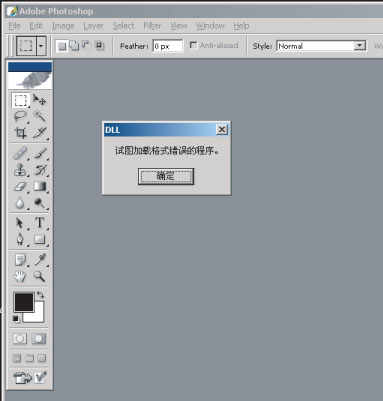Select the Crop tool

[x=20, y=133]
